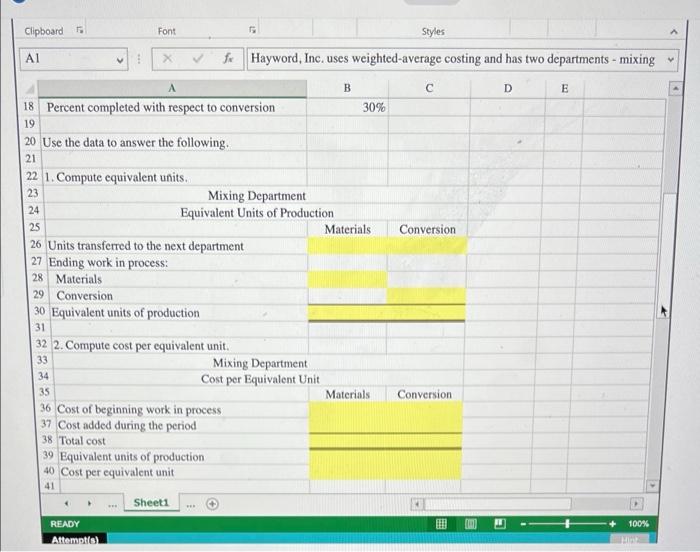Click the zoom slider handle
The width and height of the screenshot is (700, 552).
coord(567,523)
